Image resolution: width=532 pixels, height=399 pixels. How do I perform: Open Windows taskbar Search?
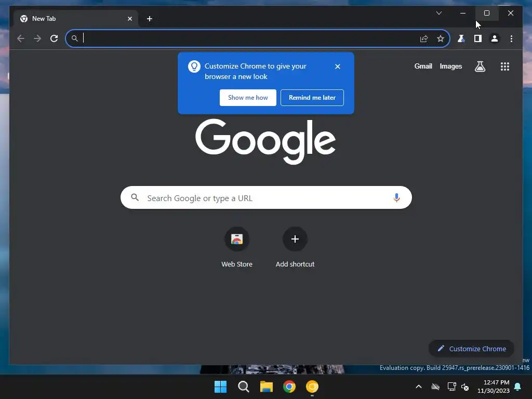point(243,387)
